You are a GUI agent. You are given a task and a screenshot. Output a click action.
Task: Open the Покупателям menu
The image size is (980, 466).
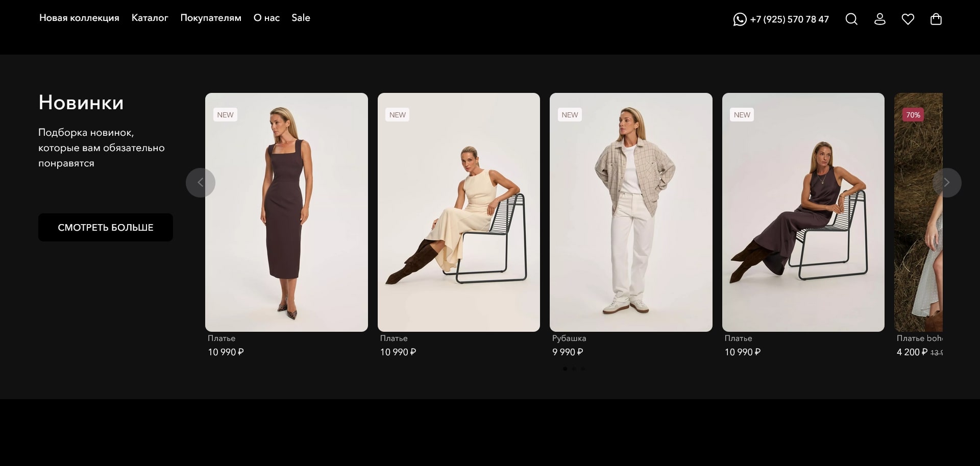[210, 18]
